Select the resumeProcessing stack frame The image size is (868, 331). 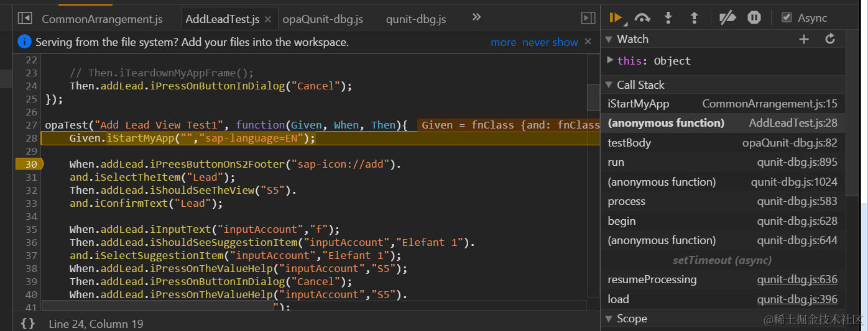[x=723, y=279]
